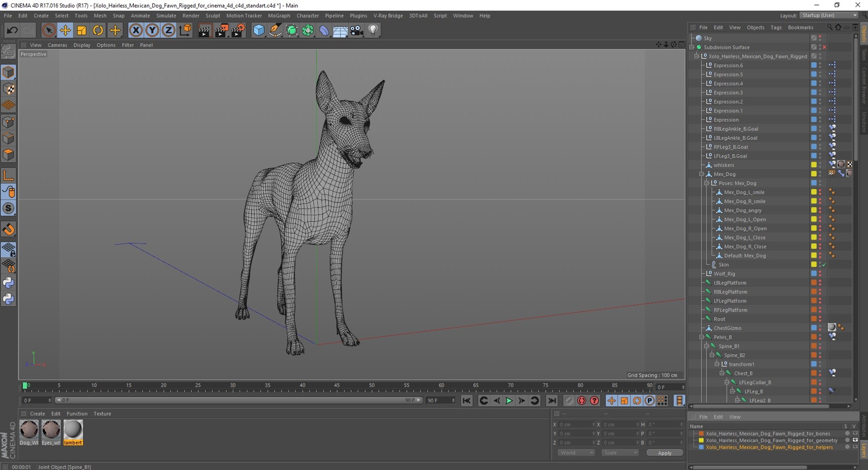Screen dimensions: 868x470
Task: Collapse the Spine_B1 joint
Action: (x=707, y=346)
